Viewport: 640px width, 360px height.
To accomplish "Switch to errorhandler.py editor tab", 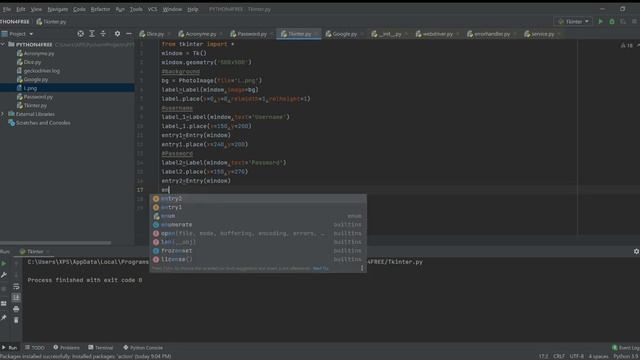I will coord(492,34).
